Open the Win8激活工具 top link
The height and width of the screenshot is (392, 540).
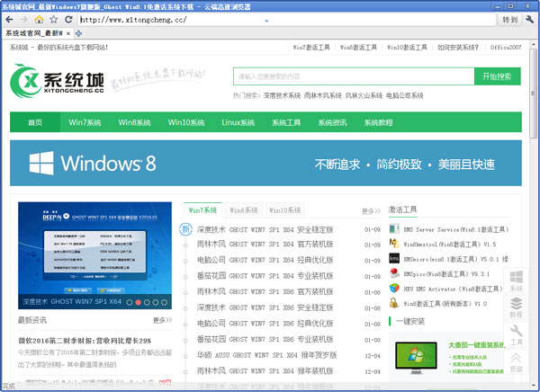[358, 47]
